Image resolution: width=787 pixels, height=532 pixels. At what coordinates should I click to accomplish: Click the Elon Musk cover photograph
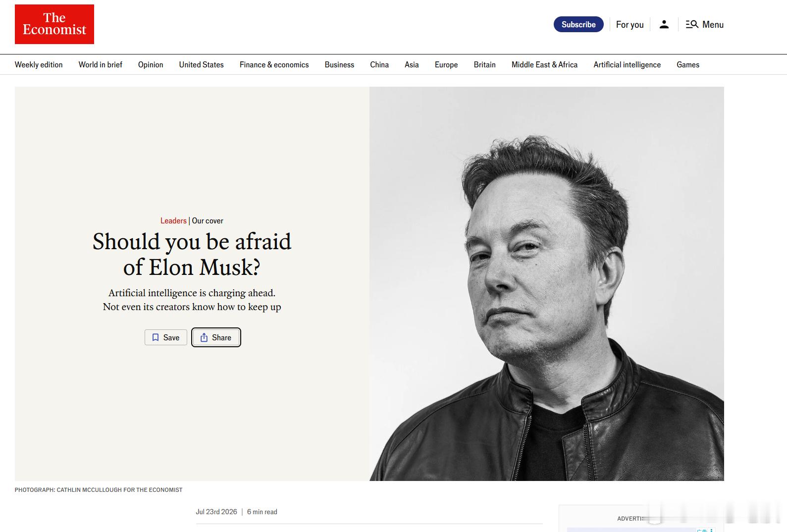[547, 284]
